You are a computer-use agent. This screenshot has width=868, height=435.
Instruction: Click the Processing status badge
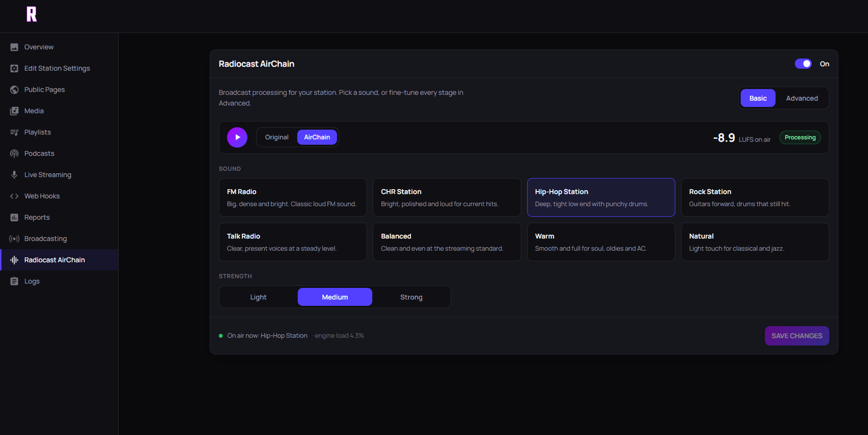800,137
